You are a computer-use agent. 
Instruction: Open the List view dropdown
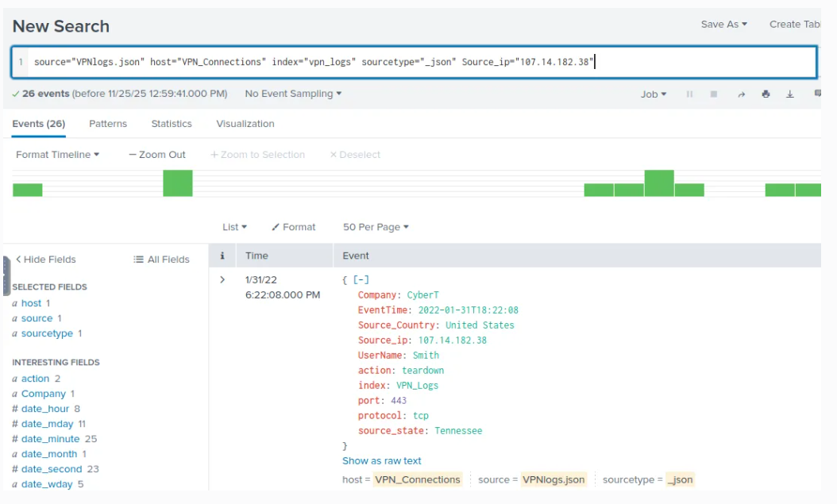[234, 227]
